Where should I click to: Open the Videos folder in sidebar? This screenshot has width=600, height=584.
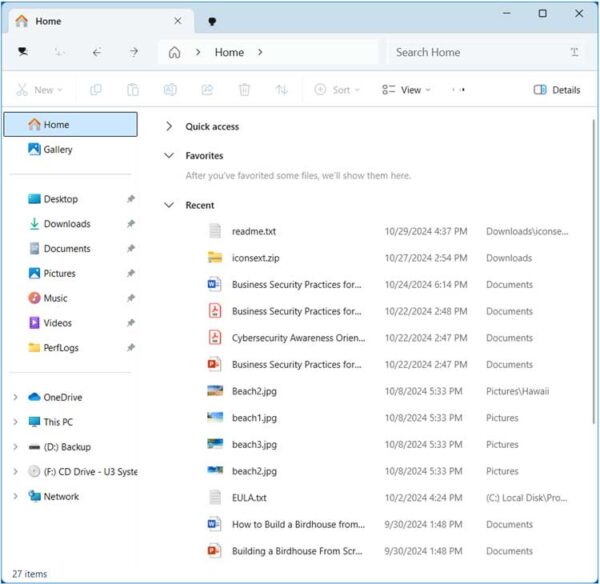pos(57,323)
